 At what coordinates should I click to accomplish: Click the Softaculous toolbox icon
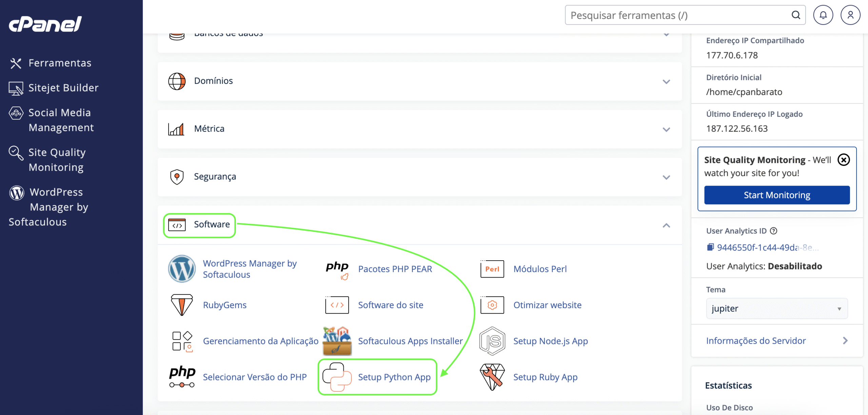(337, 341)
